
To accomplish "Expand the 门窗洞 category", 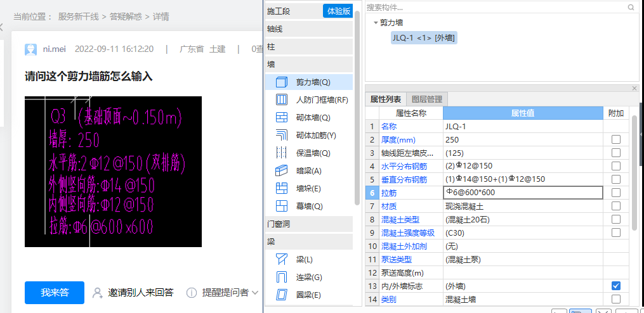I will coord(309,224).
